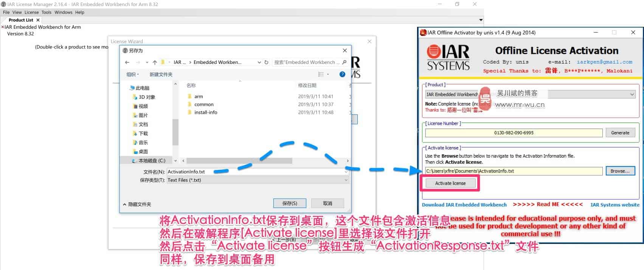Viewport: 644px width, 270px height.
Task: Open the Save As help icon
Action: pos(342,74)
